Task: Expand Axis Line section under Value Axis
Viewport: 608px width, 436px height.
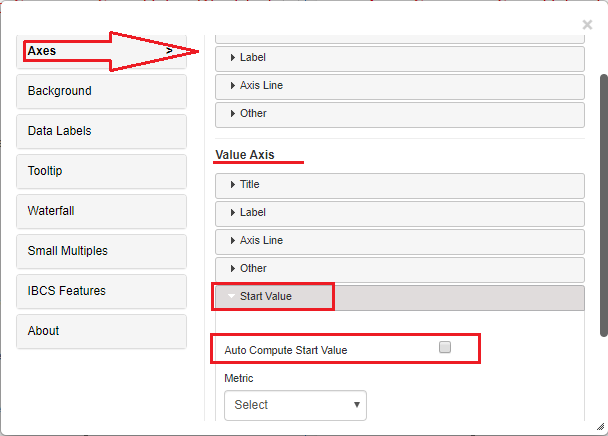Action: pos(399,241)
